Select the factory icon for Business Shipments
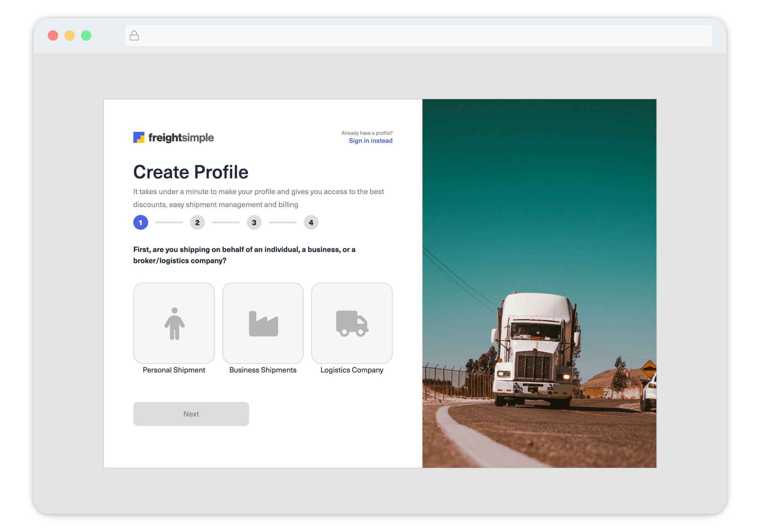Screen dimensions: 760x532 (x=263, y=323)
